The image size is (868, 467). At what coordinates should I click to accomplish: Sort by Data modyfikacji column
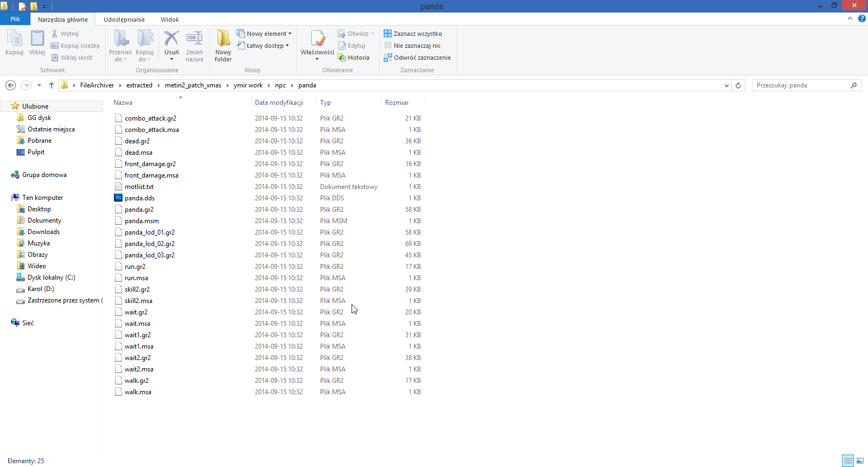click(279, 103)
